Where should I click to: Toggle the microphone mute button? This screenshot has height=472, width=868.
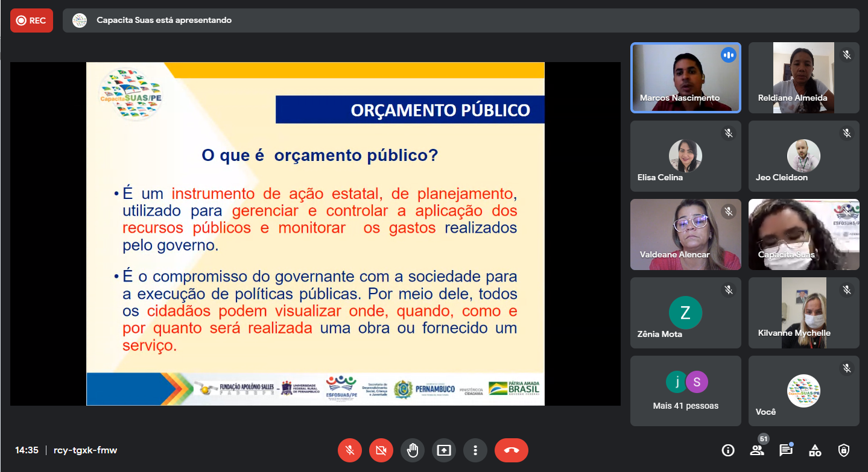349,450
